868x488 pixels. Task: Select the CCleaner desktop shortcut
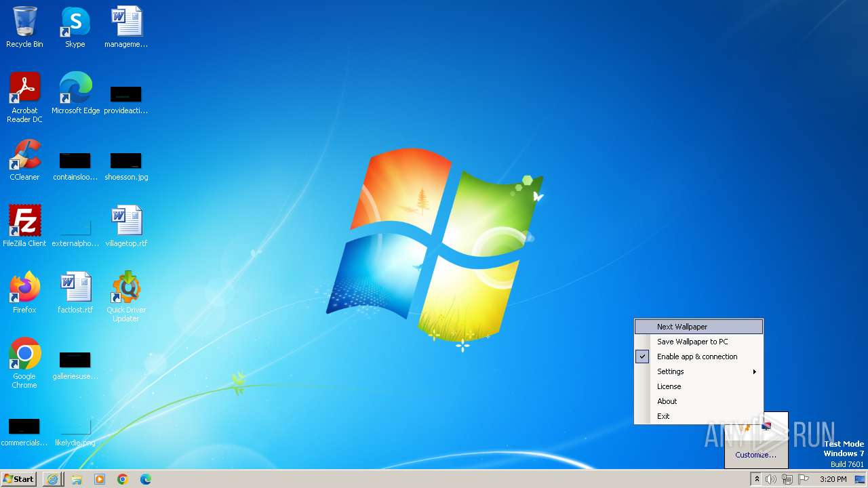click(x=24, y=160)
